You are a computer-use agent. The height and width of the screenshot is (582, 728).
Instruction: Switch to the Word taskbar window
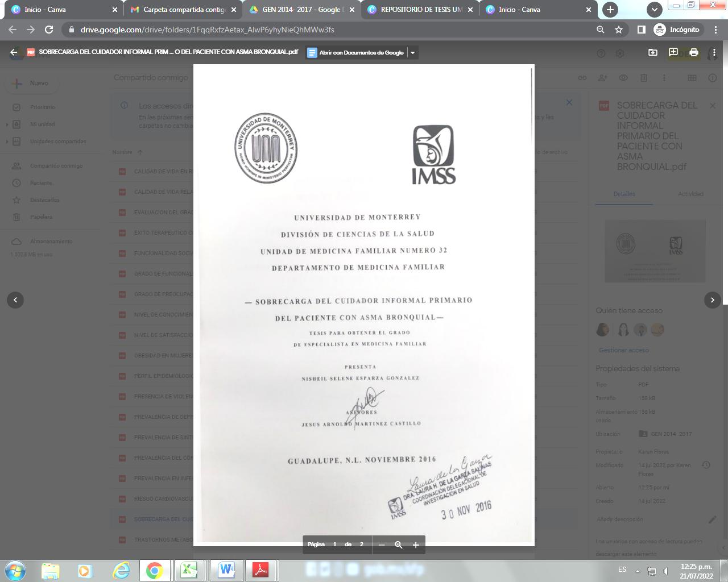pyautogui.click(x=226, y=570)
